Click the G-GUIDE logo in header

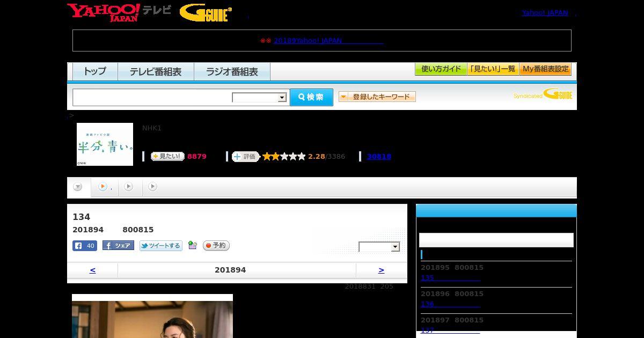pos(206,13)
